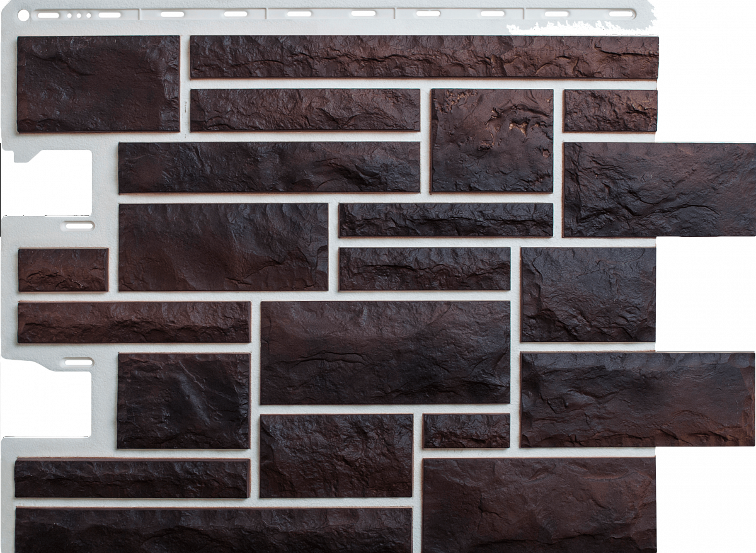The height and width of the screenshot is (553, 756).
Task: Click the upper oval slot on the left tab
Action: 79,225
